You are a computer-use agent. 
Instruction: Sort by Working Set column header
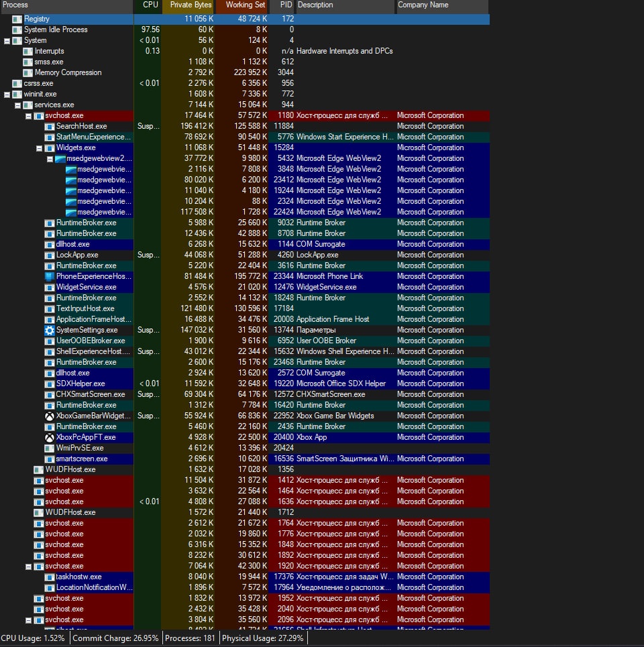242,5
